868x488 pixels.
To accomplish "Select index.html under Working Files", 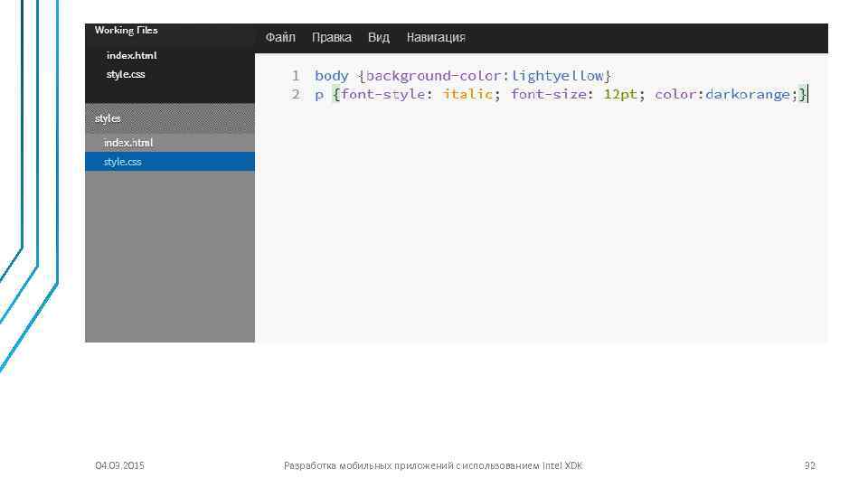I will (132, 55).
